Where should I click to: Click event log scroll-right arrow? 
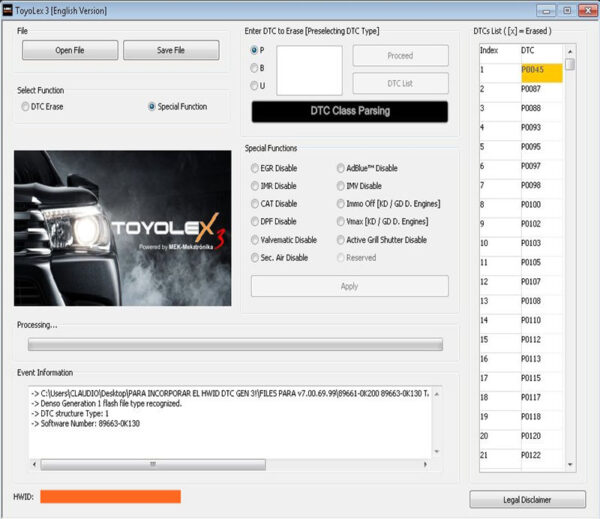425,465
